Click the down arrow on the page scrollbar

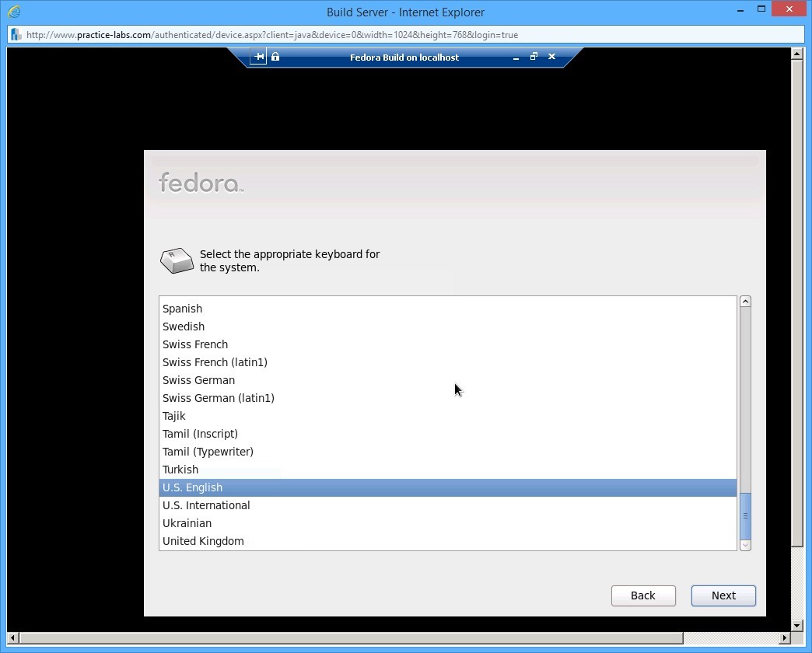click(x=796, y=625)
